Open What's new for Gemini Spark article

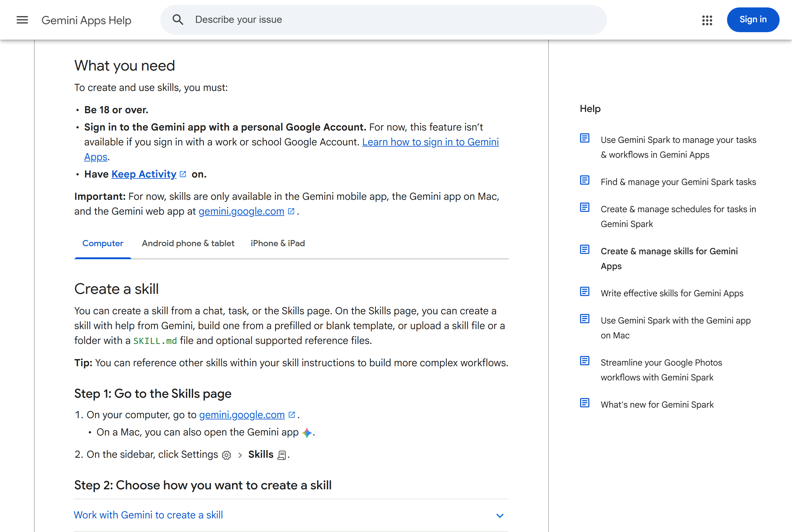pyautogui.click(x=657, y=405)
